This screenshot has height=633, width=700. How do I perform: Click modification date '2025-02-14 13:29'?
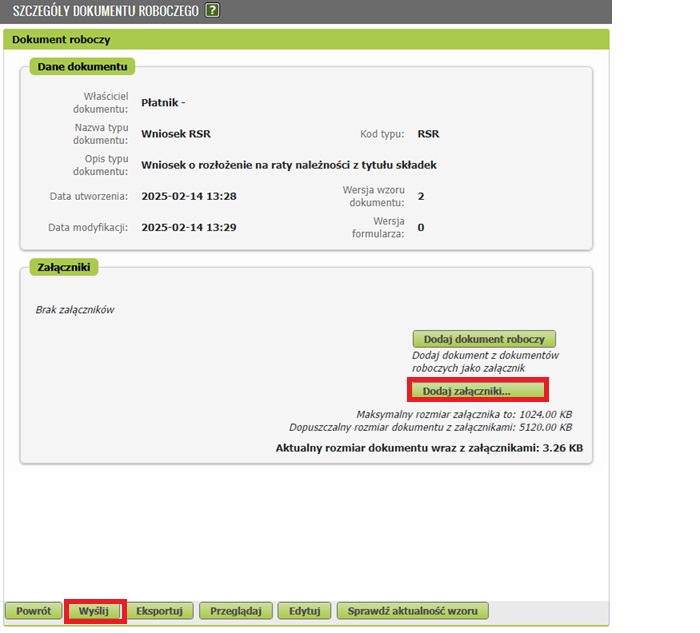(189, 228)
